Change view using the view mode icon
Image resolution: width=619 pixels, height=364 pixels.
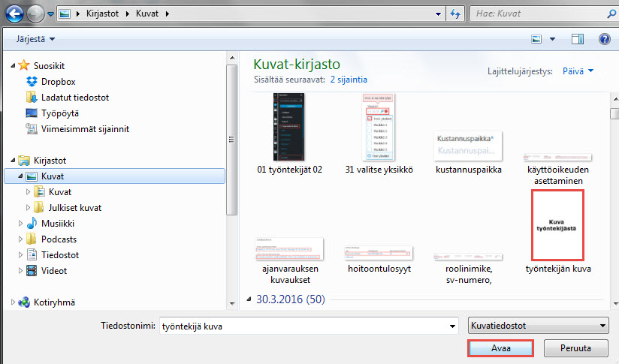[x=536, y=39]
